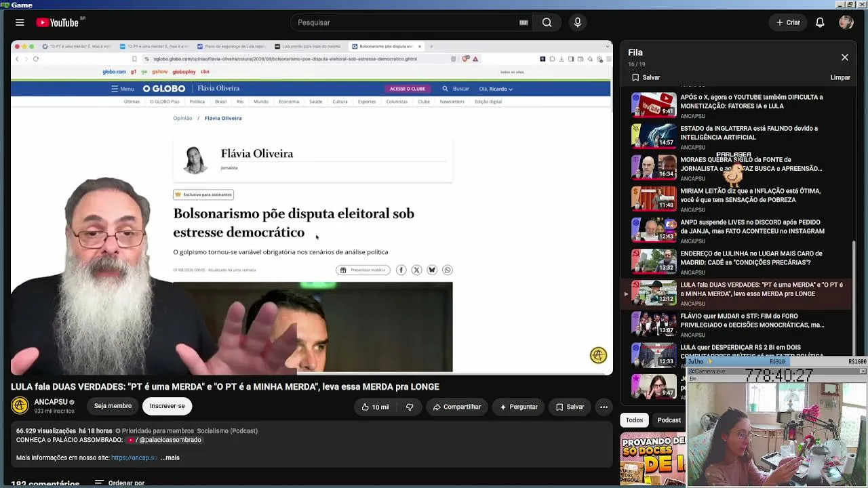Go to the YouTube home logo
868x488 pixels.
click(58, 22)
